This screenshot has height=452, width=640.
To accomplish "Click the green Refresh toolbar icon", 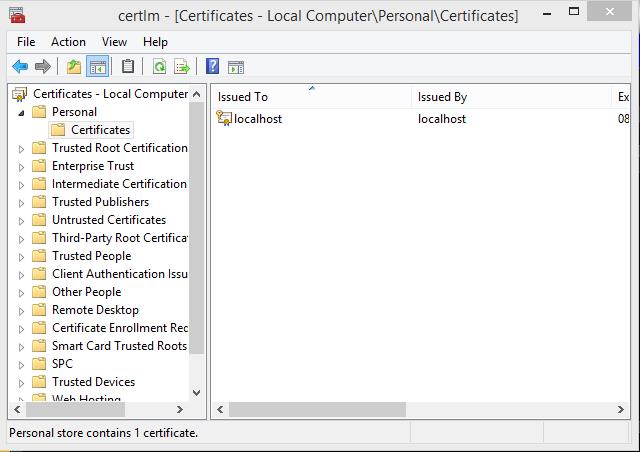I will pos(159,67).
